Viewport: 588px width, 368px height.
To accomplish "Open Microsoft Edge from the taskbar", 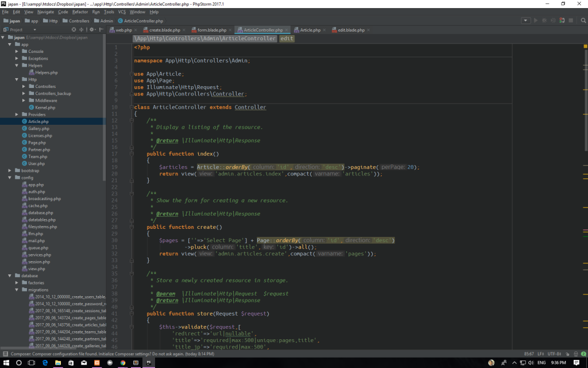I will (x=44, y=363).
